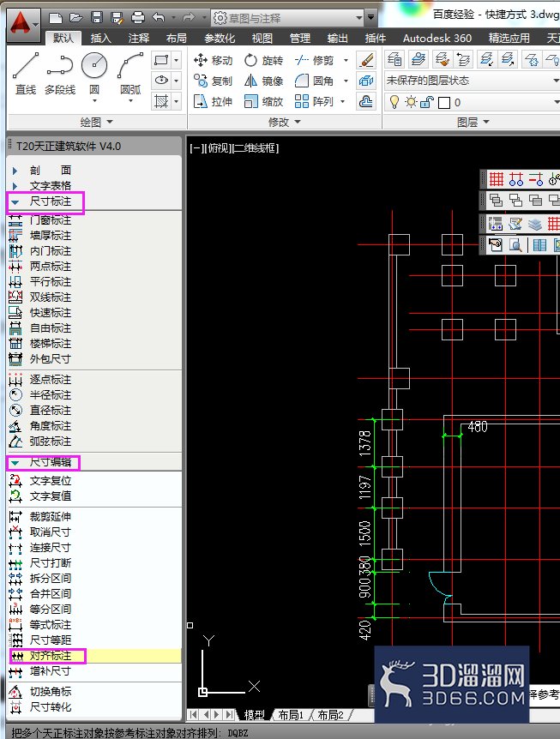560x739 pixels.
Task: Click the save icon in quick access toolbar
Action: (x=97, y=18)
